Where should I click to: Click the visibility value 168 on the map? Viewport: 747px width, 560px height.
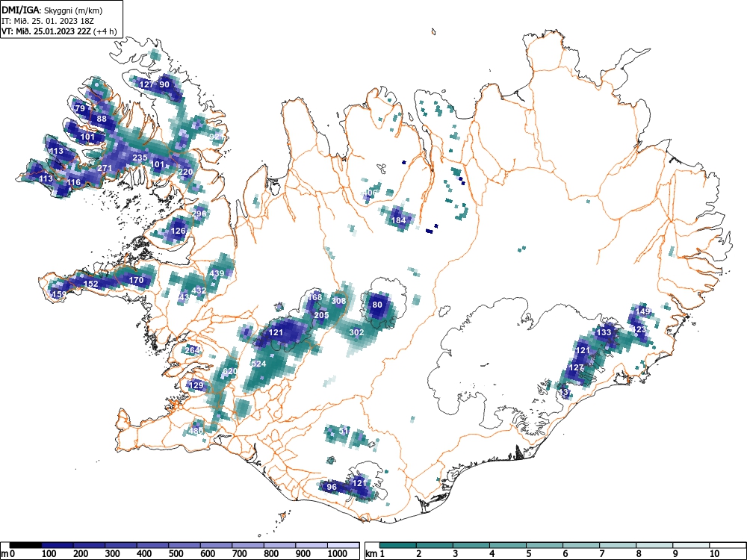(x=314, y=297)
